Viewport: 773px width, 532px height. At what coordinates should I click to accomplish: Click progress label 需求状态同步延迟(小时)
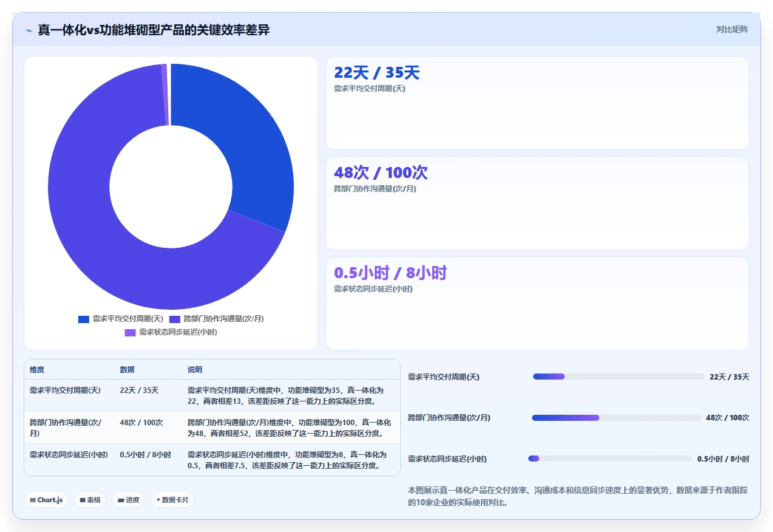[x=448, y=459]
